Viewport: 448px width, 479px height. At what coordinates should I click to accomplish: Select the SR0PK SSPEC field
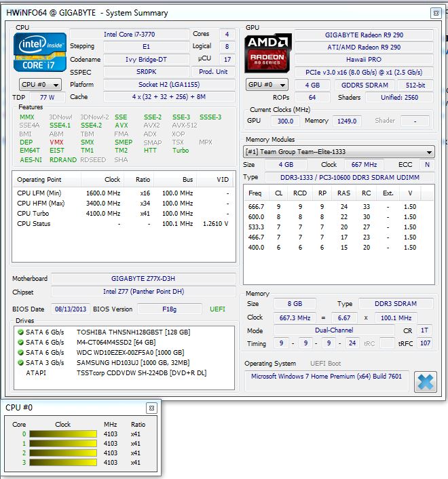[x=147, y=72]
